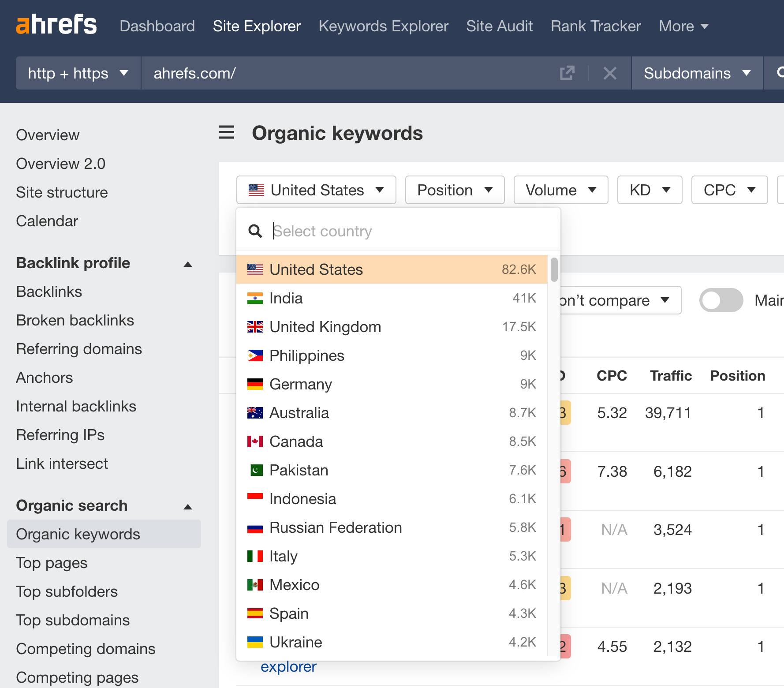Viewport: 784px width, 688px height.
Task: Select Germany from the country list
Action: click(300, 384)
